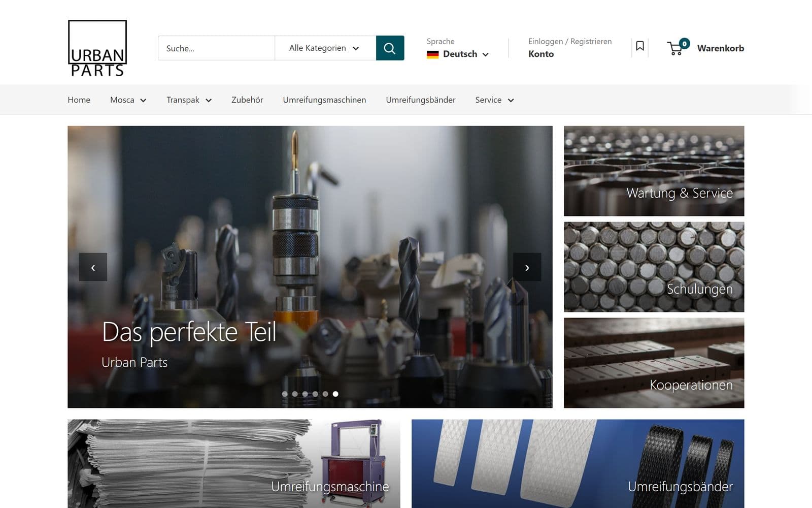Open the Schulungen tile
The width and height of the screenshot is (812, 508).
click(x=654, y=267)
